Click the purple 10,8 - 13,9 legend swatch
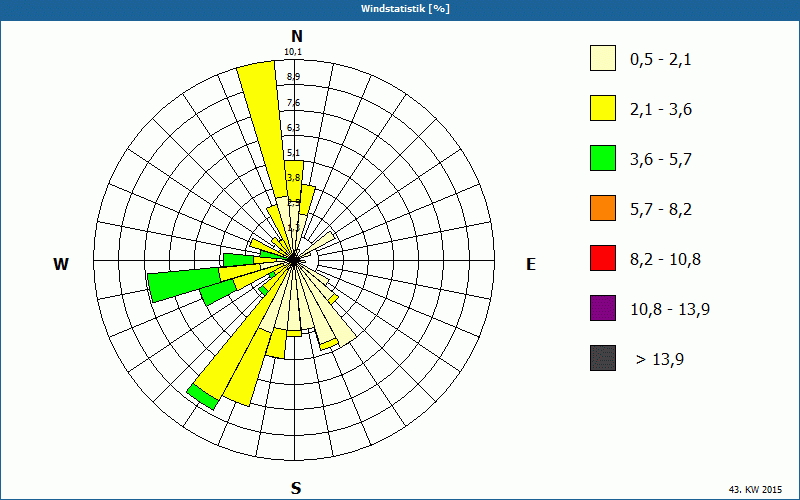This screenshot has width=800, height=500. [x=603, y=308]
